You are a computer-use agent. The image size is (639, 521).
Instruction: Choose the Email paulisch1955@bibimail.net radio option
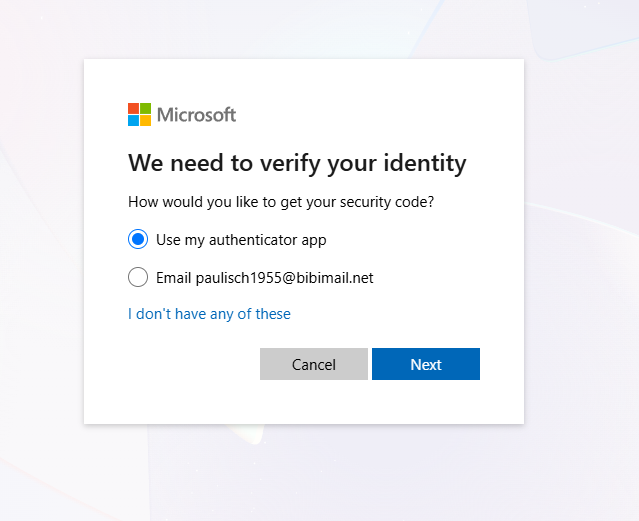coord(138,277)
